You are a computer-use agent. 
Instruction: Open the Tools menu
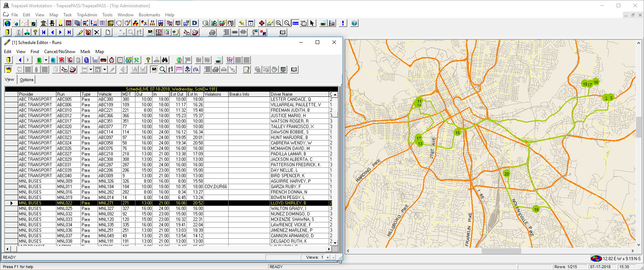click(x=107, y=15)
